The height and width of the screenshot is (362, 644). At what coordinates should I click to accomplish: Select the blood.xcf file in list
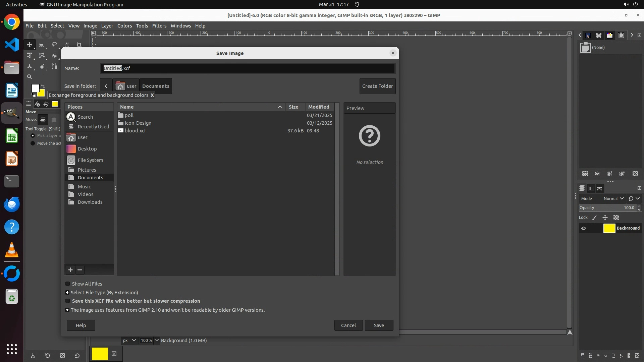pyautogui.click(x=136, y=131)
